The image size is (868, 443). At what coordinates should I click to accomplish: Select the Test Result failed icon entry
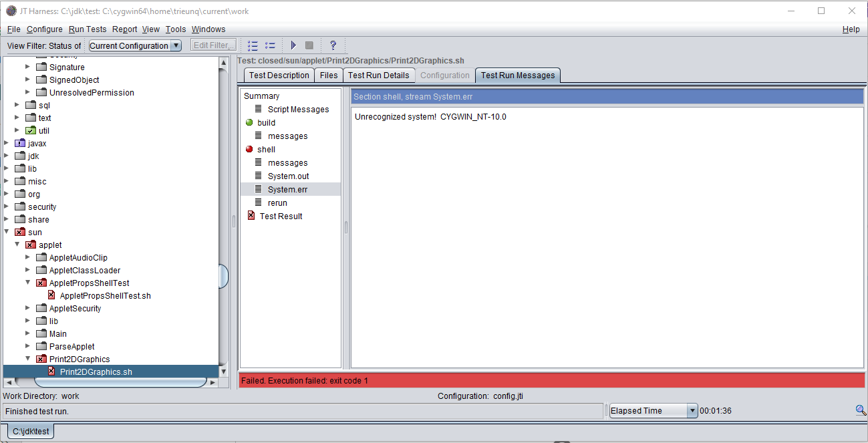click(281, 216)
